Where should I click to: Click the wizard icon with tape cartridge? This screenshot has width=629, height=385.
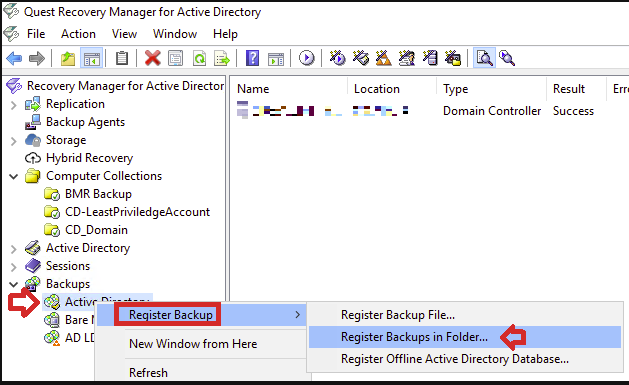pyautogui.click(x=361, y=59)
